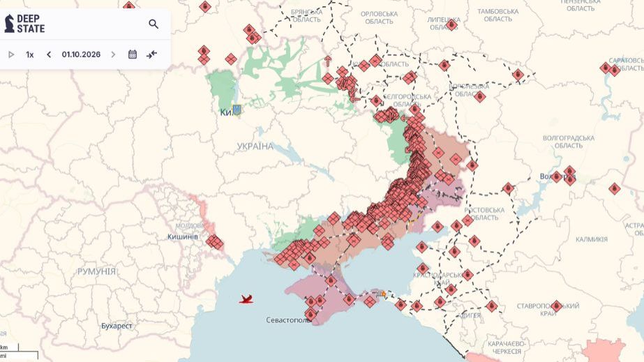This screenshot has height=362, width=644.
Task: Open the map search magnifier
Action: [153, 24]
